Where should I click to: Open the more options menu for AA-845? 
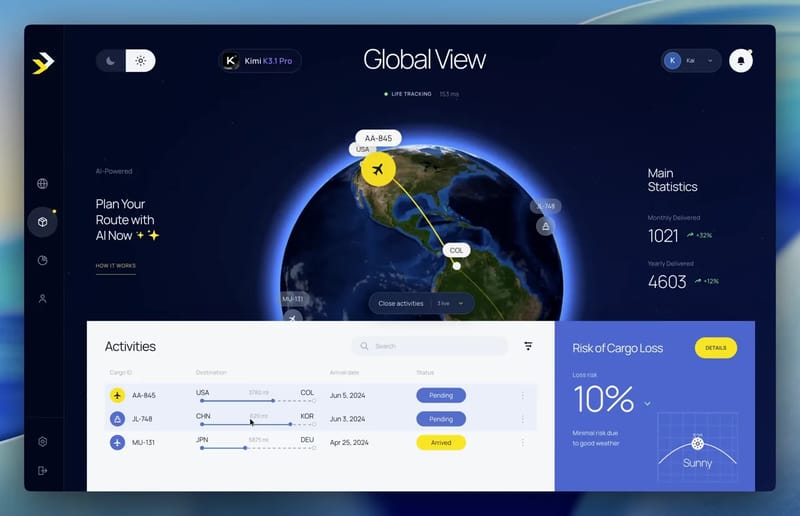pos(522,395)
